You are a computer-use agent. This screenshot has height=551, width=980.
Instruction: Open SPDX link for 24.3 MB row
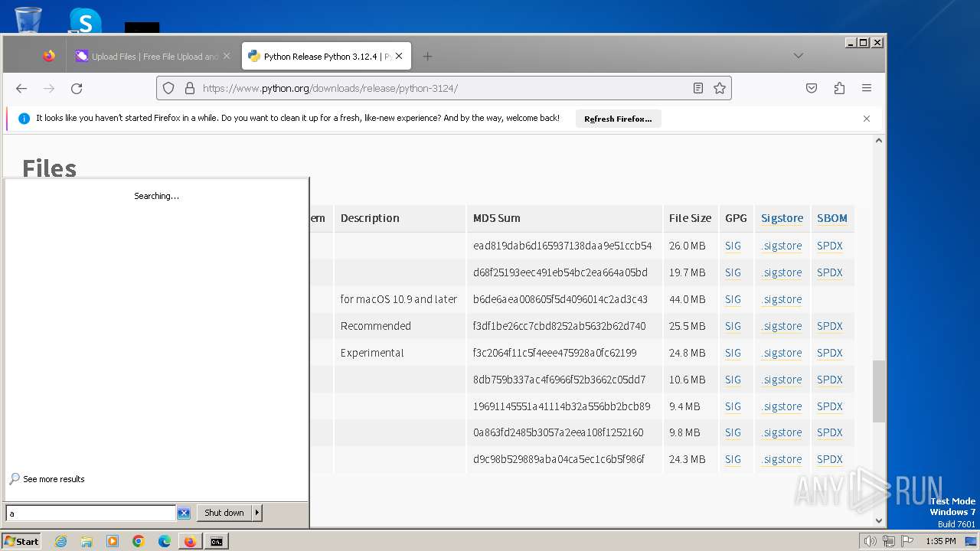829,459
